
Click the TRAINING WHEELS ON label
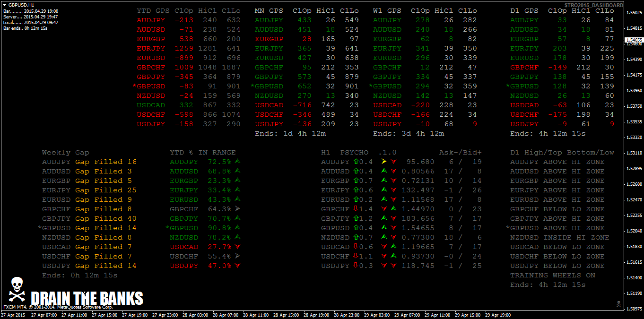coord(553,275)
